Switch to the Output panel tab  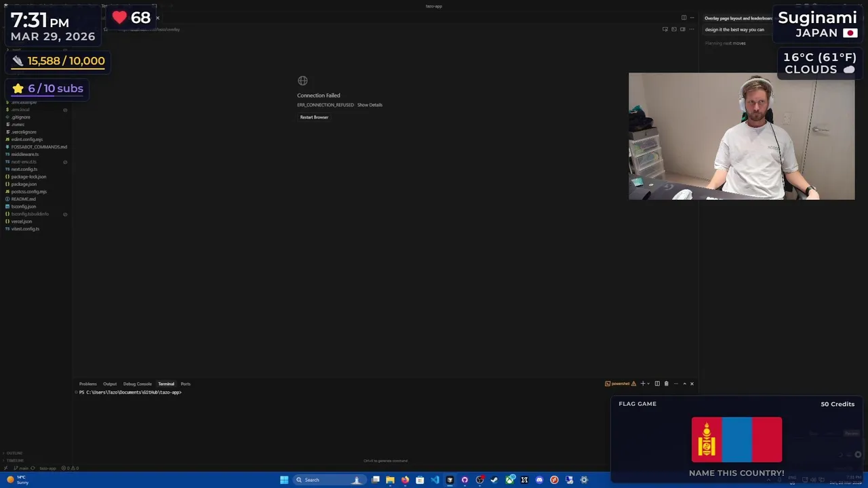click(110, 384)
